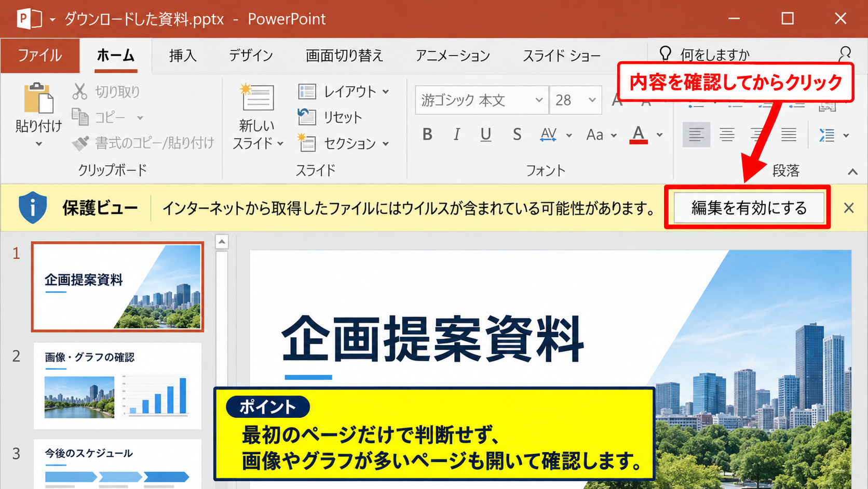
Task: Select slide 3 thumbnail 今後のスケジュール
Action: [117, 464]
